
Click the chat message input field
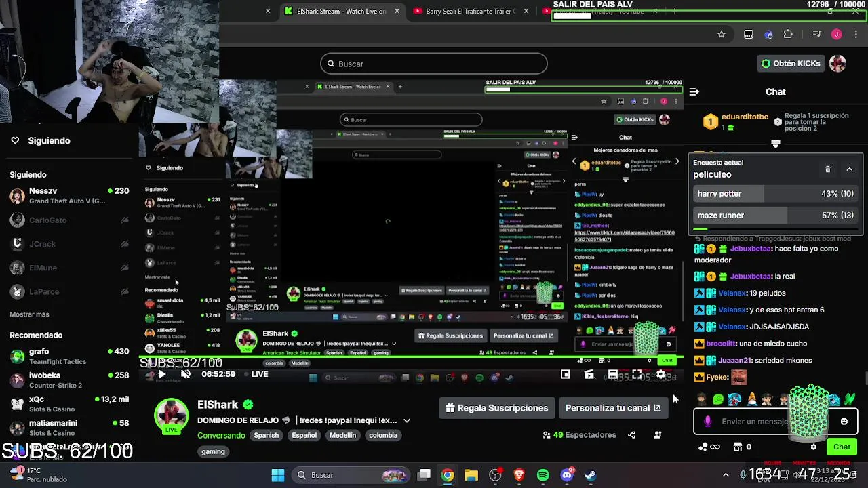coord(774,422)
